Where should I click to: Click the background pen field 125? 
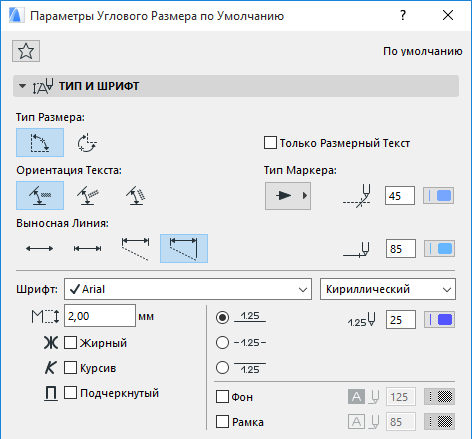point(401,397)
